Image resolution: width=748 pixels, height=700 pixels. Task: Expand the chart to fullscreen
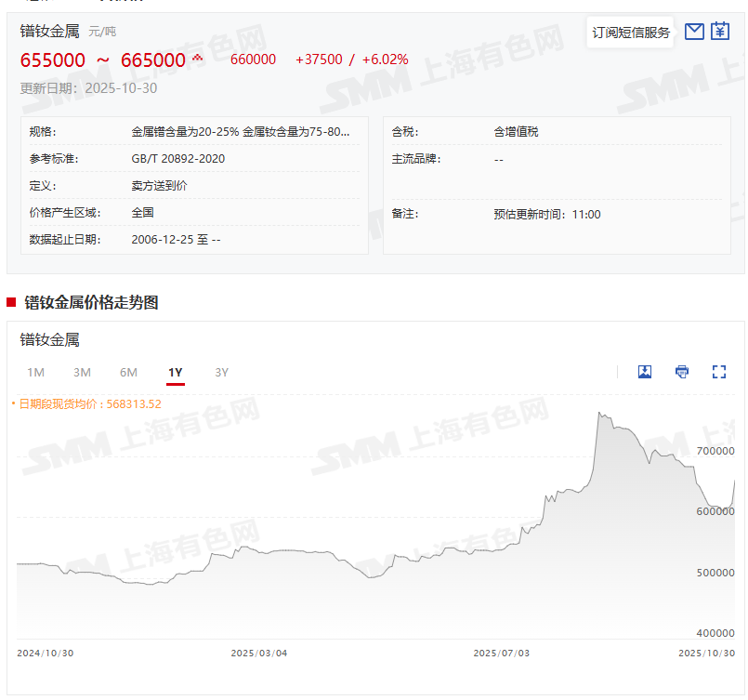(718, 372)
